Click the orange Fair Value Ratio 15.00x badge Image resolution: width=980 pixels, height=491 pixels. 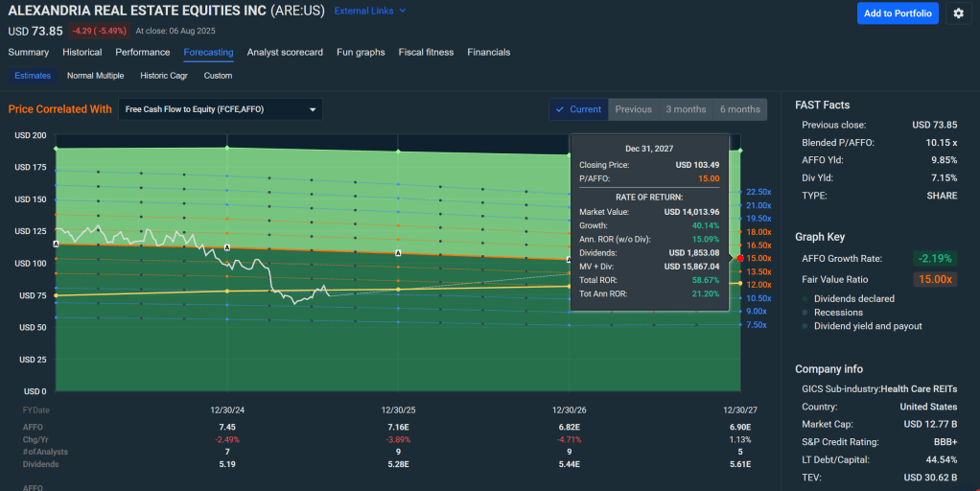click(933, 279)
